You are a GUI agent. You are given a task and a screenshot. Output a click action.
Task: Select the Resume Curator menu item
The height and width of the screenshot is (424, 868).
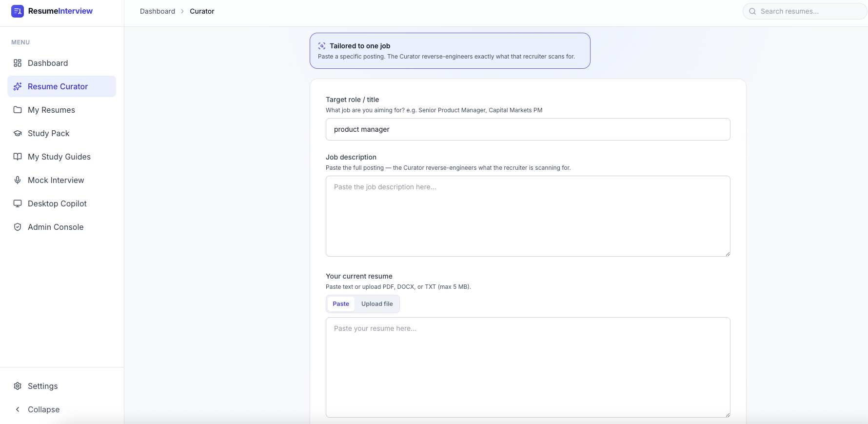click(61, 86)
